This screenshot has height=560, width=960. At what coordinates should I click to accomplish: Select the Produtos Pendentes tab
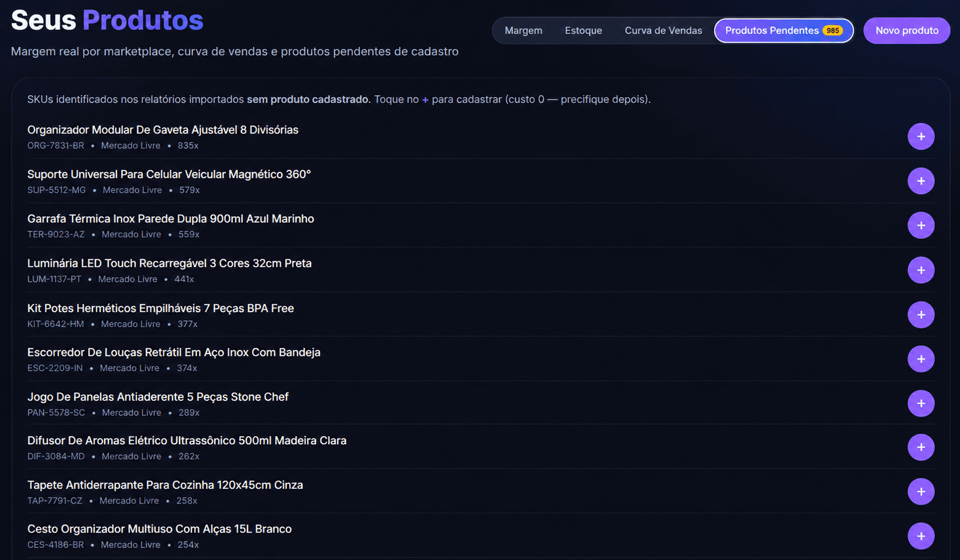pos(784,30)
